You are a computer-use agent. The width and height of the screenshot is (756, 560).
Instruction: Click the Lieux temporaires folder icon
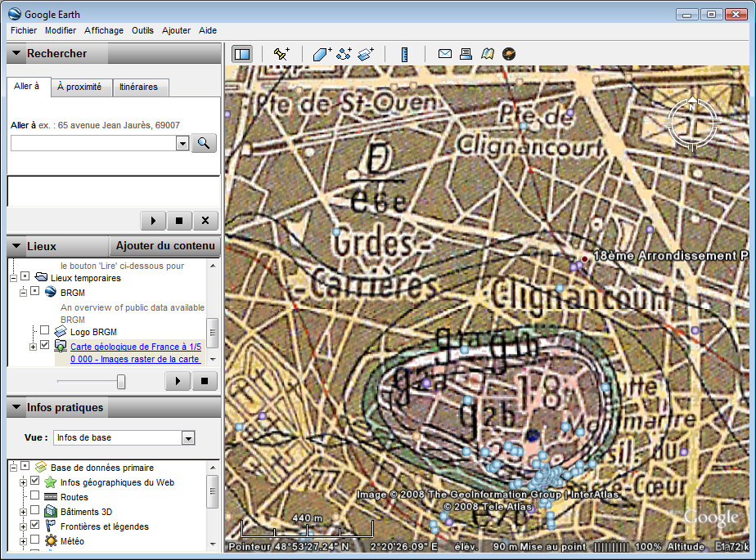(x=42, y=277)
